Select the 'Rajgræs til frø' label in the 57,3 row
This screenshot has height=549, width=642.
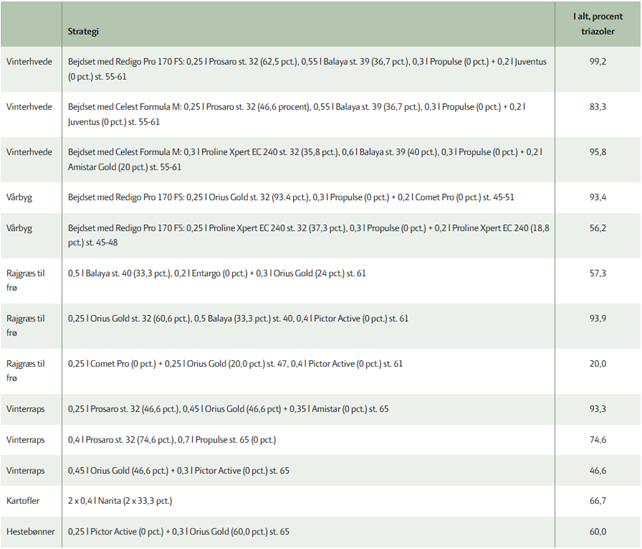25,280
